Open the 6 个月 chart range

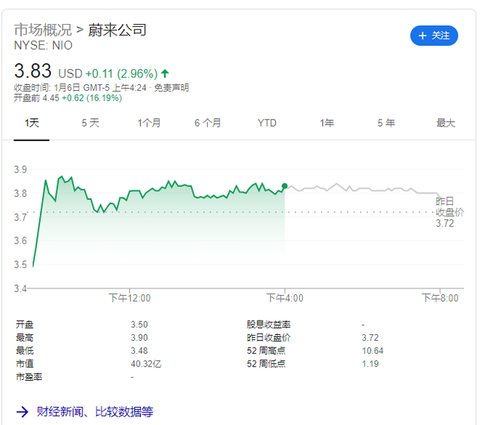(x=208, y=123)
